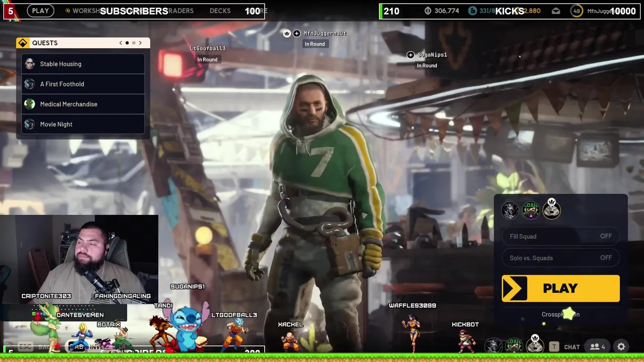Image resolution: width=644 pixels, height=362 pixels.
Task: Open the Medical Merchandise quest
Action: (83, 104)
